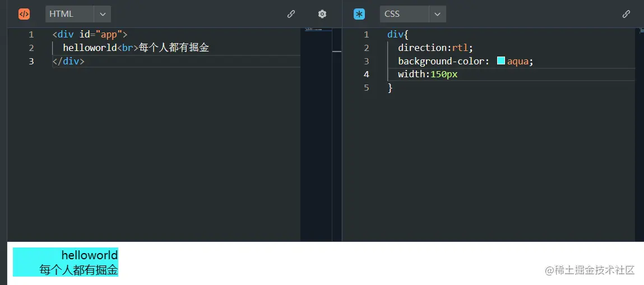
Task: Click the link icon in HTML panel
Action: tap(291, 14)
